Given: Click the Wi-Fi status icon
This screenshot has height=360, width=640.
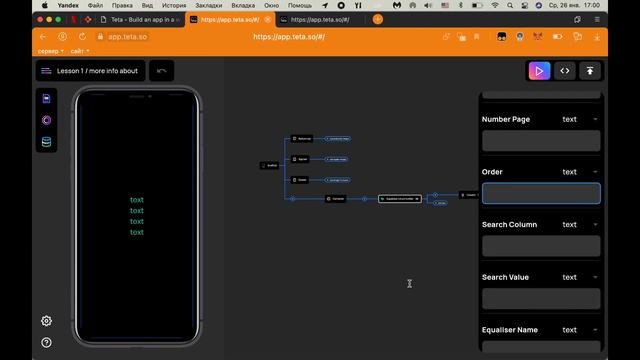Looking at the screenshot, I should 495,5.
